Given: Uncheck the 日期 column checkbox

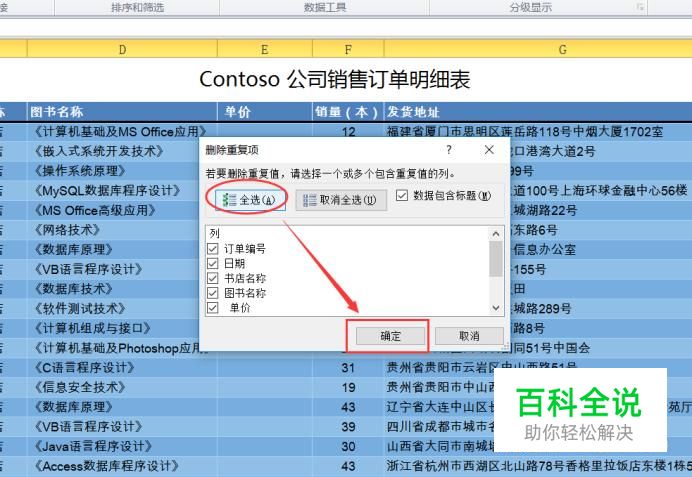Looking at the screenshot, I should click(213, 263).
